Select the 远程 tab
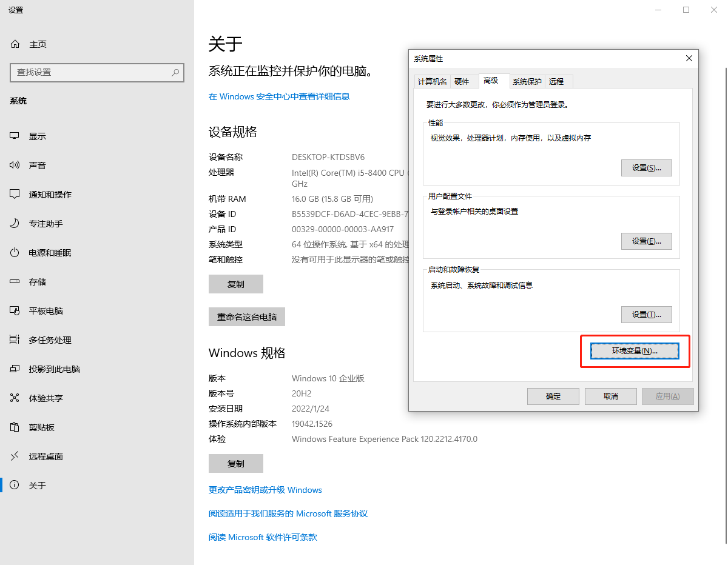Screen dimensions: 728x565 click(556, 82)
